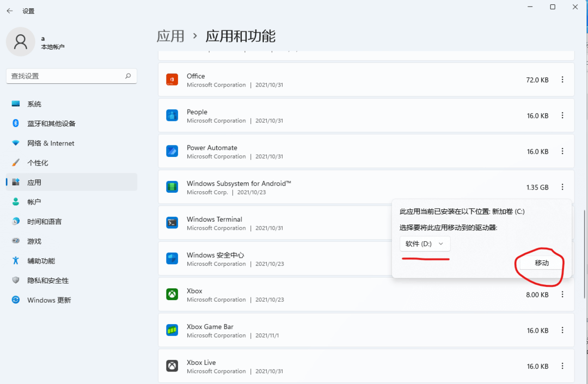Open more options for Windows Subsystem for Android
Screen dimensions: 588x384
click(562, 187)
